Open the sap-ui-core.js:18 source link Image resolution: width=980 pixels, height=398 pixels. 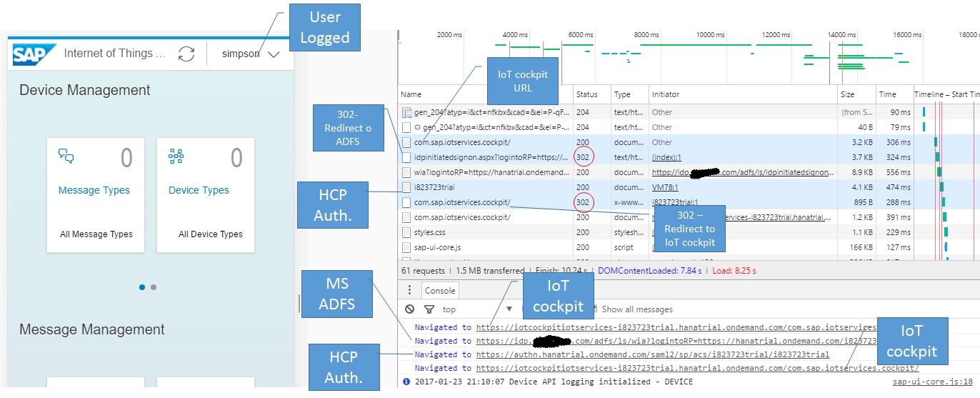(933, 382)
